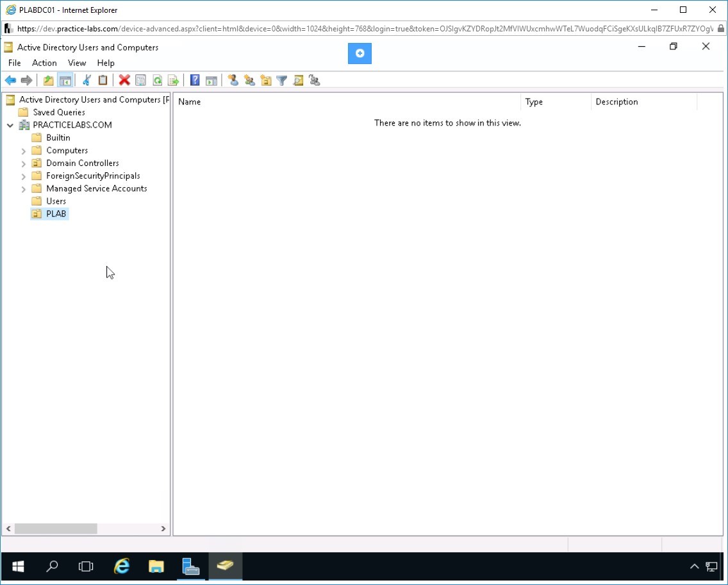The height and width of the screenshot is (585, 728).
Task: Open File Explorer from the taskbar
Action: (156, 566)
